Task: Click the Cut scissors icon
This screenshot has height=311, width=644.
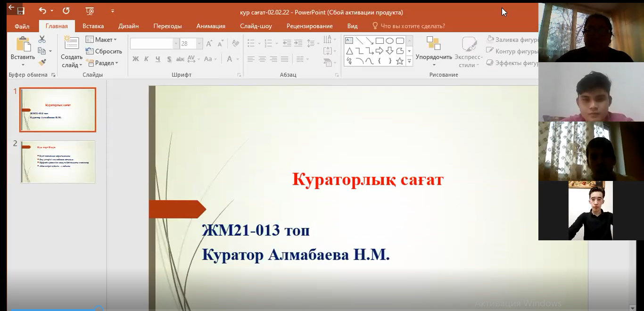Action: (42, 40)
